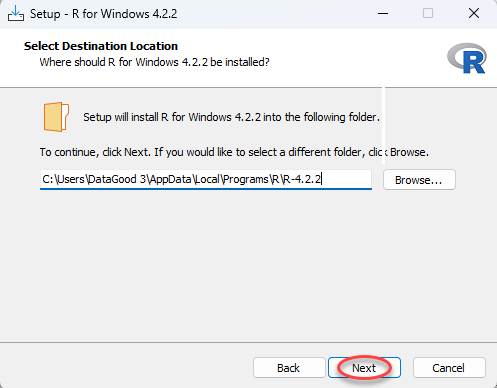Go to previous step with Back
Screen dimensions: 497x388
click(289, 368)
